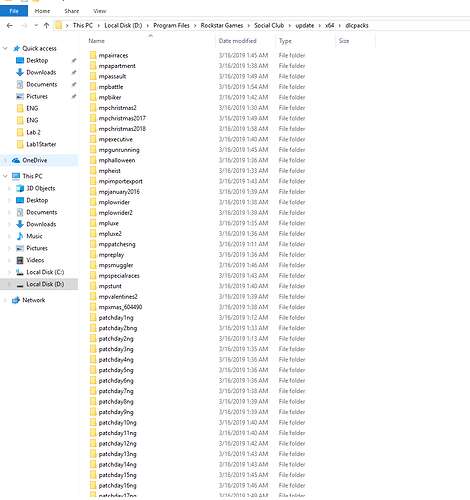The width and height of the screenshot is (470, 500).
Task: Select the Network icon
Action: pyautogui.click(x=16, y=300)
